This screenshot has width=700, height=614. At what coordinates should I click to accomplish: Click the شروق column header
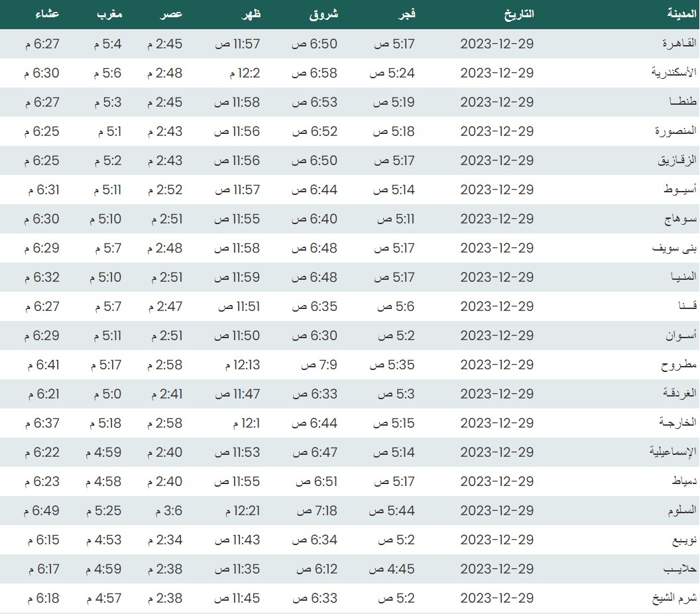[323, 14]
